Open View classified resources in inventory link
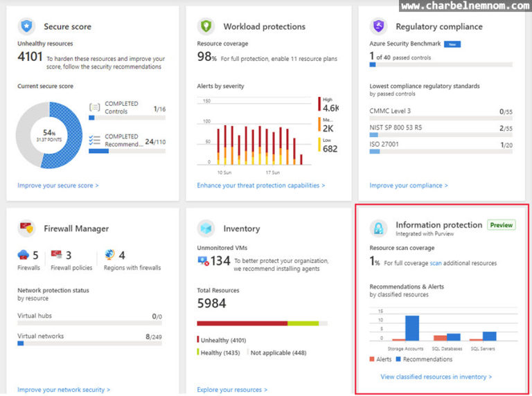 pos(436,377)
